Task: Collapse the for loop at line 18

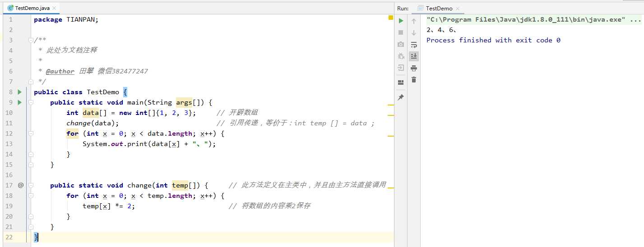Action: coord(31,196)
